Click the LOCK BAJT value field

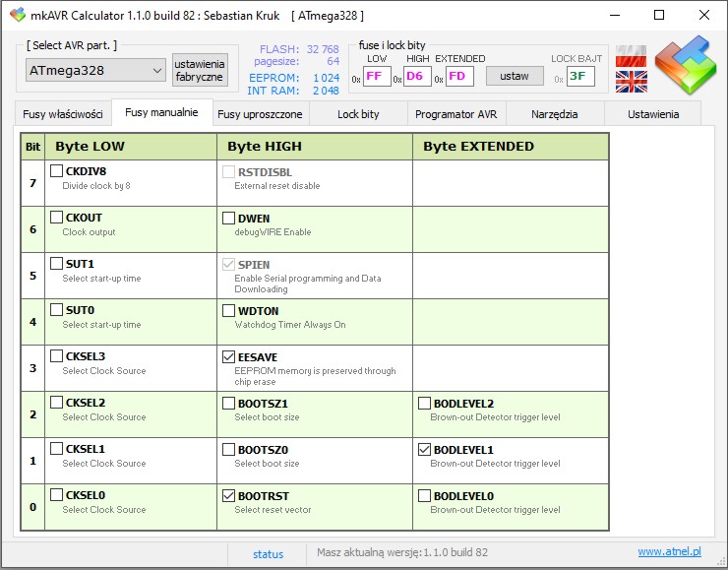580,77
